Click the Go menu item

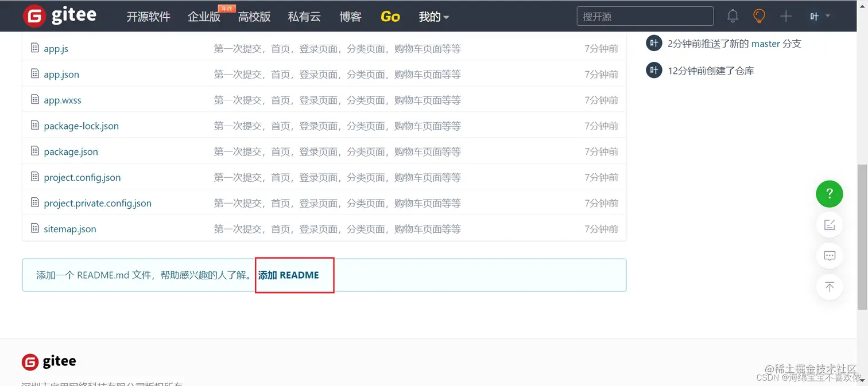click(390, 17)
